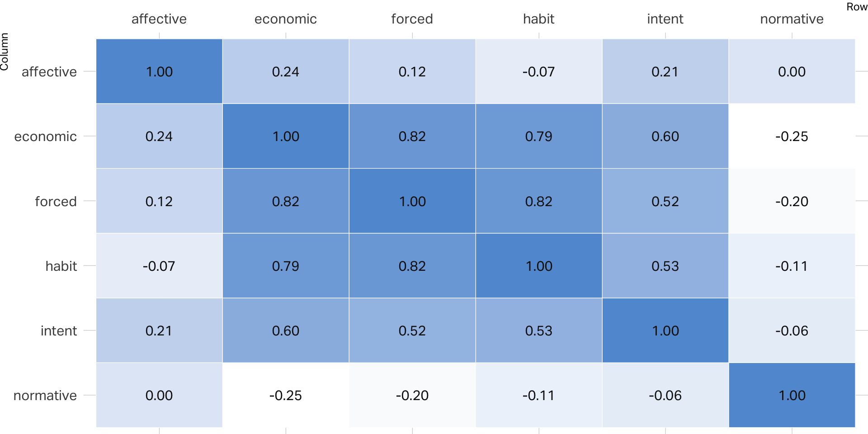Select the forced row, intent column cell
The image size is (868, 434).
coord(665,201)
